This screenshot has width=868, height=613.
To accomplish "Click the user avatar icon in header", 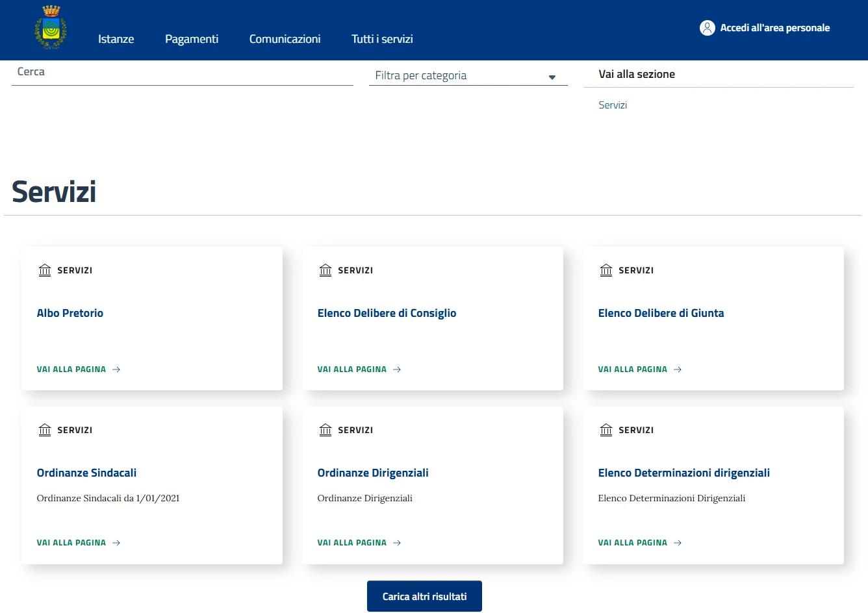I will 708,28.
